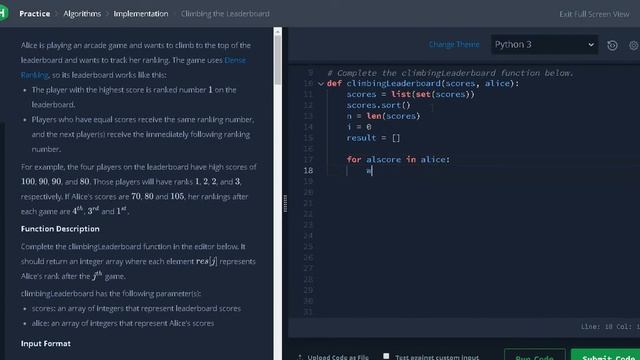Click the panel splitter handle
The height and width of the screenshot is (360, 640).
(x=285, y=203)
